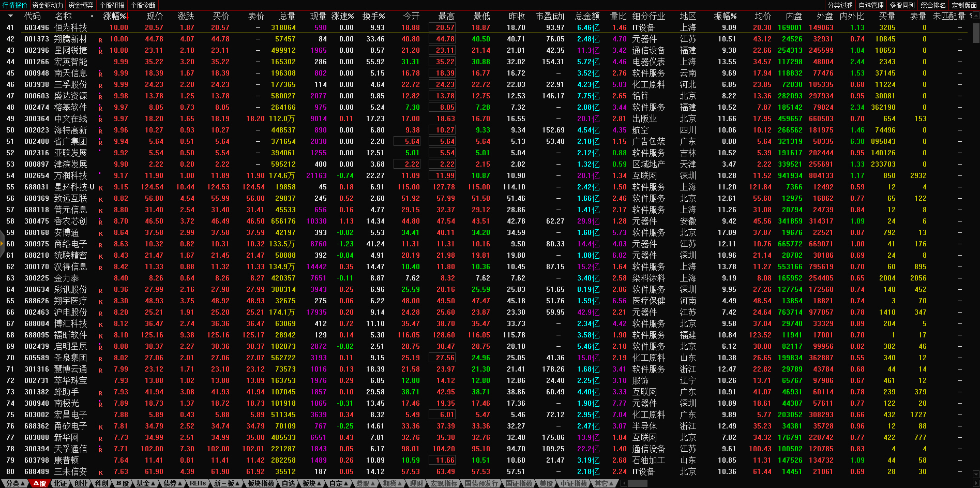Expand the 分类 bottom tab menu
980x488 pixels.
[15, 483]
